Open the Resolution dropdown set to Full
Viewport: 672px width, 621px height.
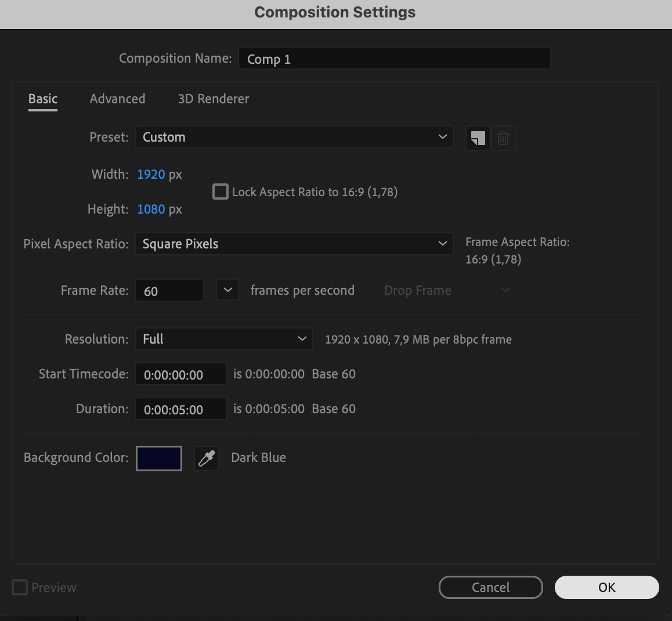(x=223, y=339)
